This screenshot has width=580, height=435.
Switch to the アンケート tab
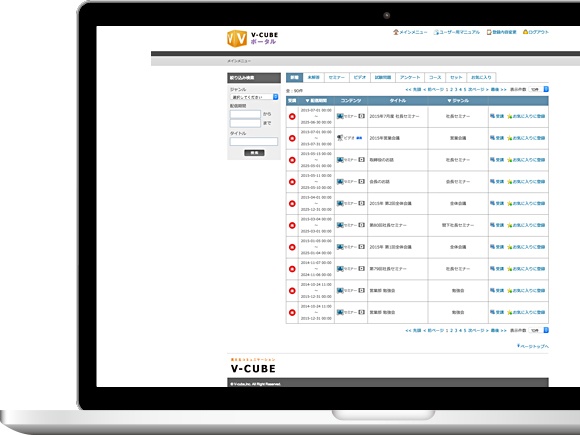click(x=410, y=78)
